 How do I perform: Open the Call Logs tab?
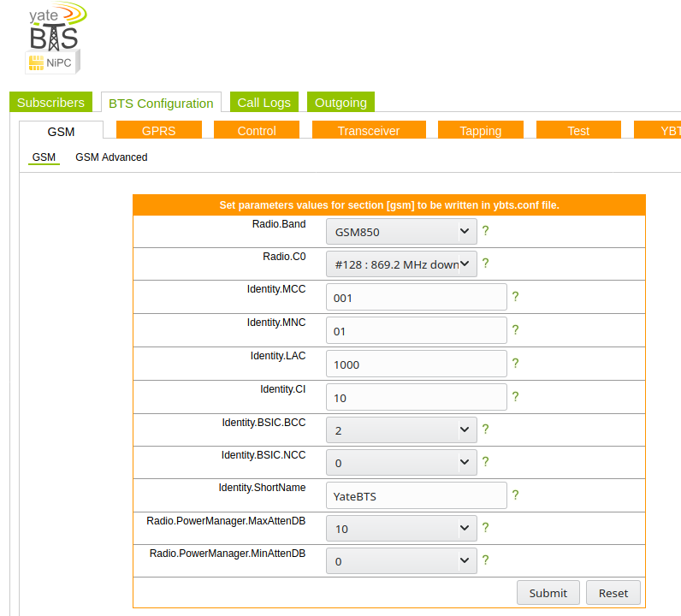[x=264, y=103]
